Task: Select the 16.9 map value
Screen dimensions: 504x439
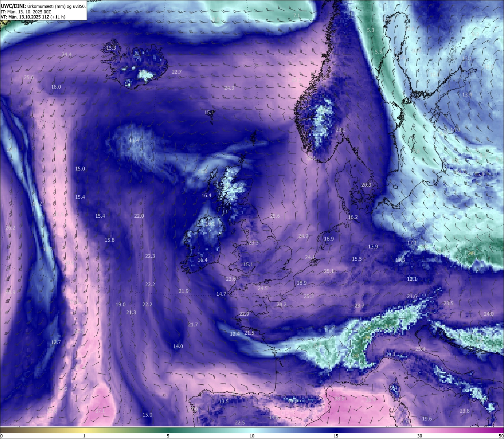Action: pyautogui.click(x=329, y=239)
